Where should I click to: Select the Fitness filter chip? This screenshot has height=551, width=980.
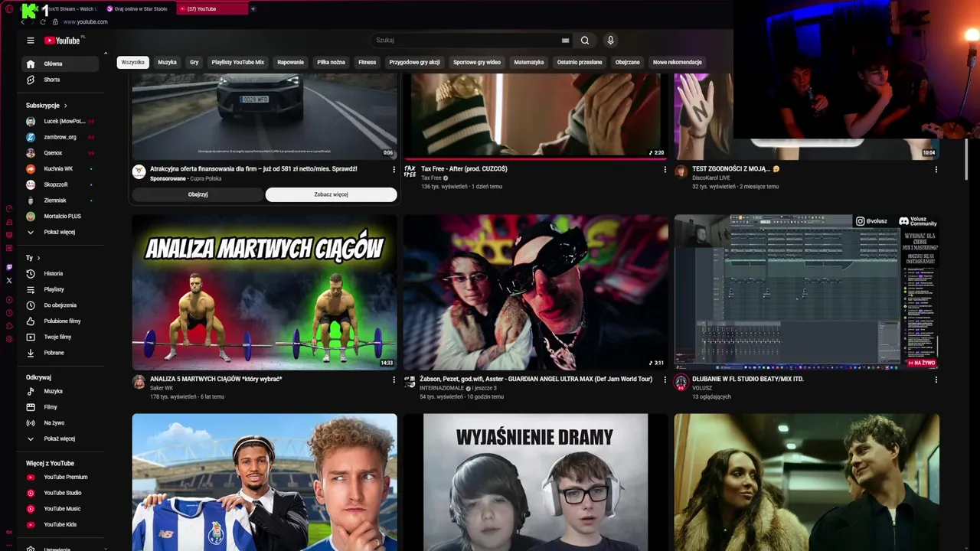coord(367,62)
